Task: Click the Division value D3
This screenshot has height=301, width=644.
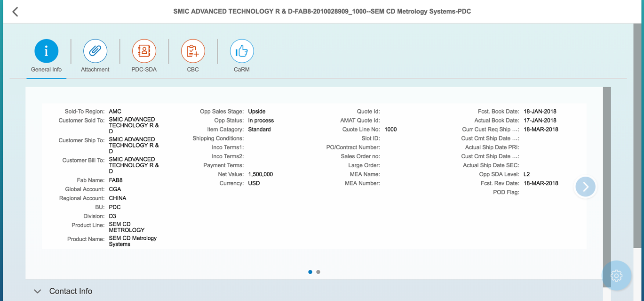Action: point(112,216)
